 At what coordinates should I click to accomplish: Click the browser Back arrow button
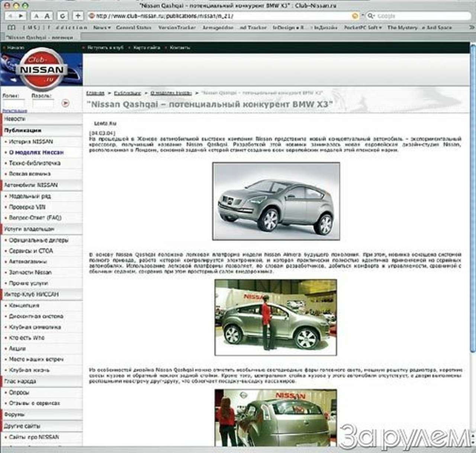10,16
